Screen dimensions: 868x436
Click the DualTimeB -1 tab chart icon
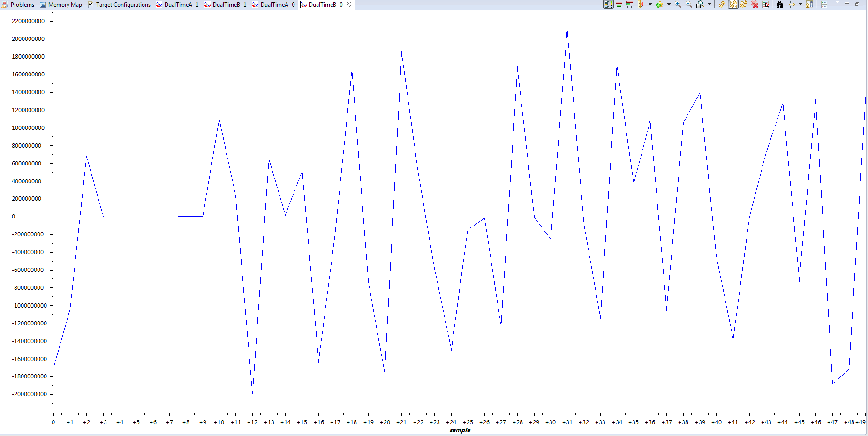207,5
